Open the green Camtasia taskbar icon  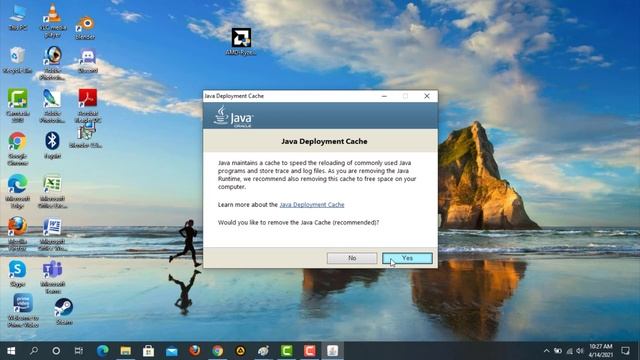pyautogui.click(x=287, y=351)
